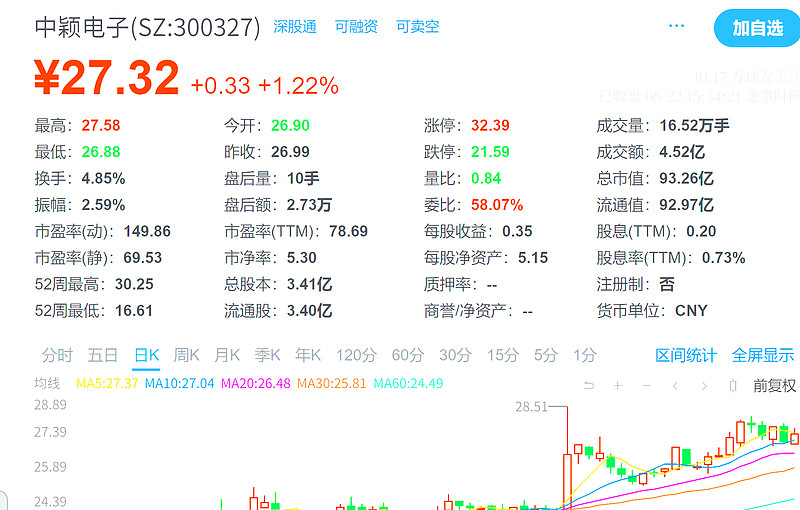Click the 52周最低 value 16.61
The width and height of the screenshot is (800, 510).
coord(134,311)
